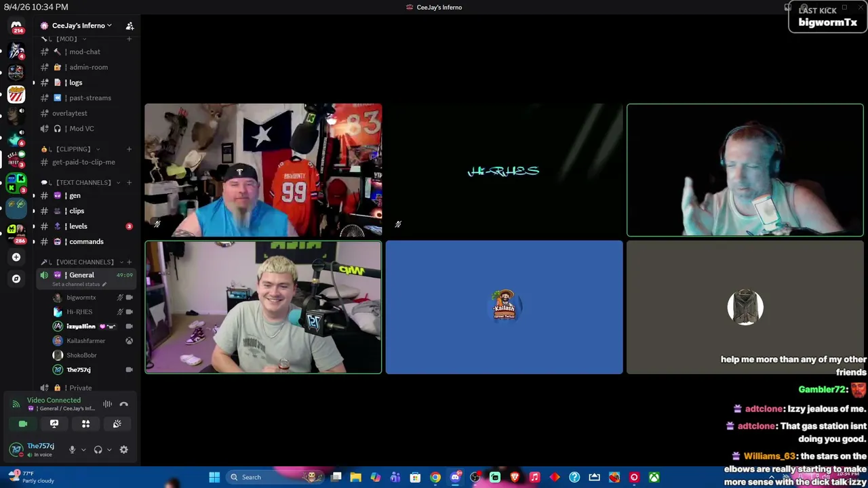
Task: Open the overlaytest channel
Action: pyautogui.click(x=86, y=113)
